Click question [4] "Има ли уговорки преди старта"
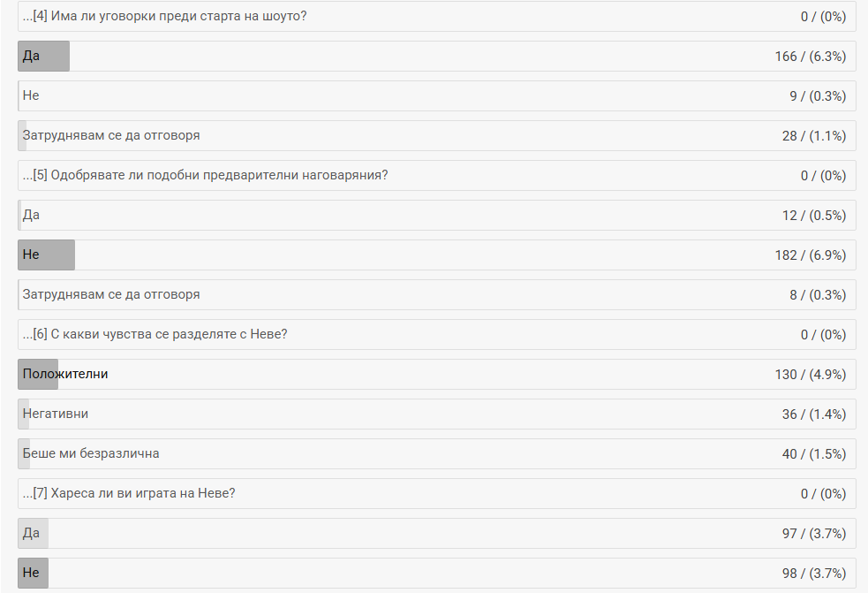868x593 pixels. (x=165, y=16)
